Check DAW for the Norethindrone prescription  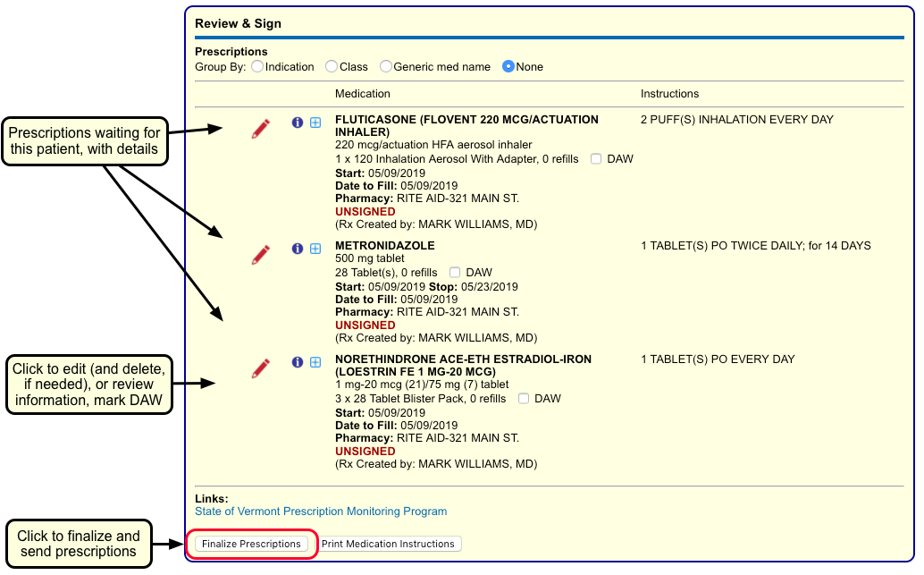tap(524, 399)
